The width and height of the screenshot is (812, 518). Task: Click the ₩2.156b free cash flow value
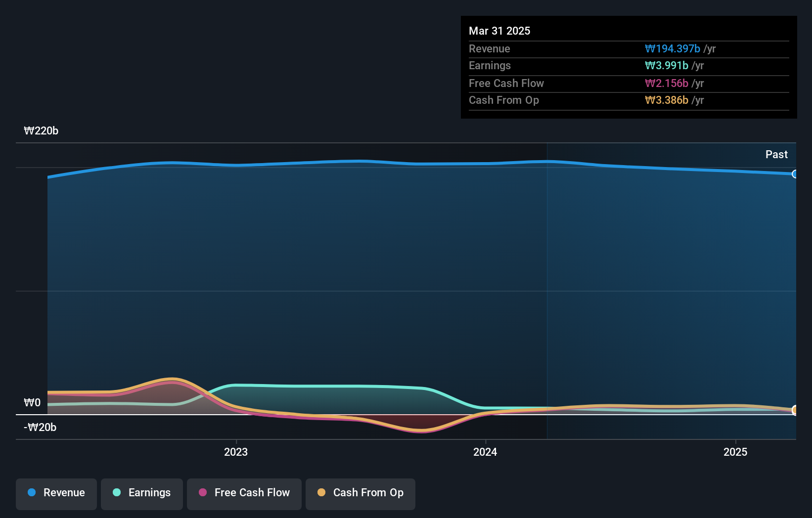[667, 83]
